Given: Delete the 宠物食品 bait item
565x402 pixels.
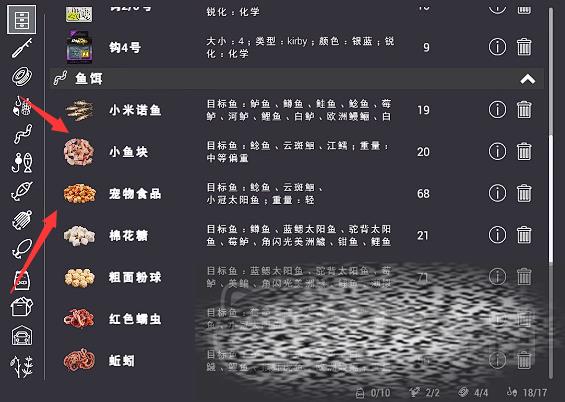Looking at the screenshot, I should (524, 193).
